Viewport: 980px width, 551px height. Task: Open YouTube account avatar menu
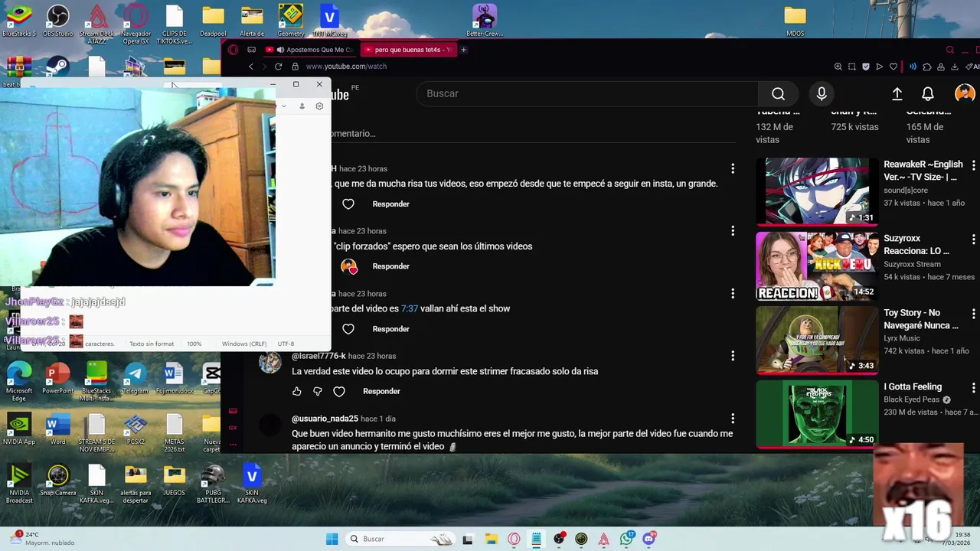(965, 93)
